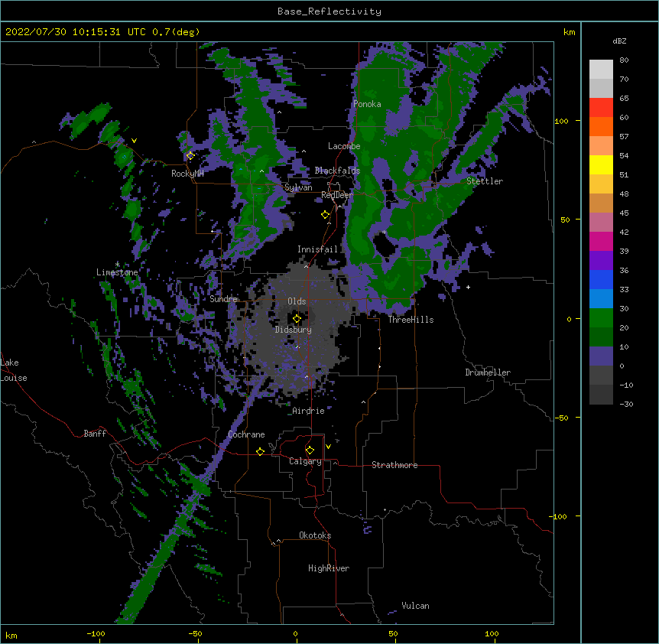
Task: Pick the pink 42-45 dBZ legend swatch
Action: click(601, 223)
